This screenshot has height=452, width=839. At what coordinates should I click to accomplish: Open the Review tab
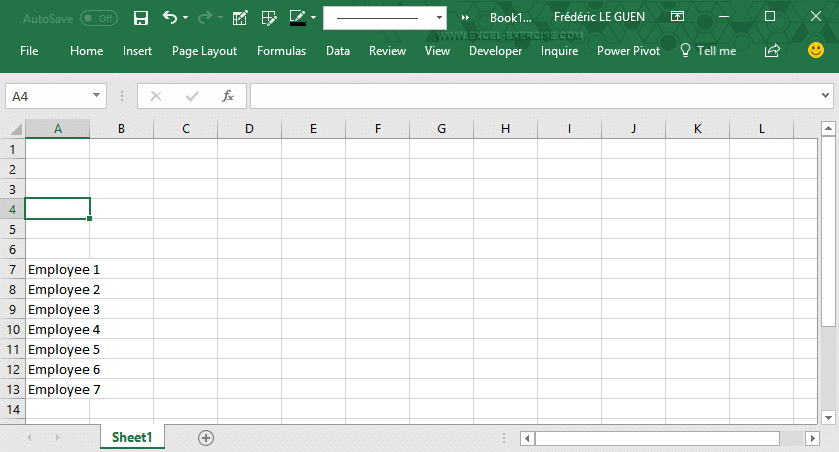click(387, 51)
